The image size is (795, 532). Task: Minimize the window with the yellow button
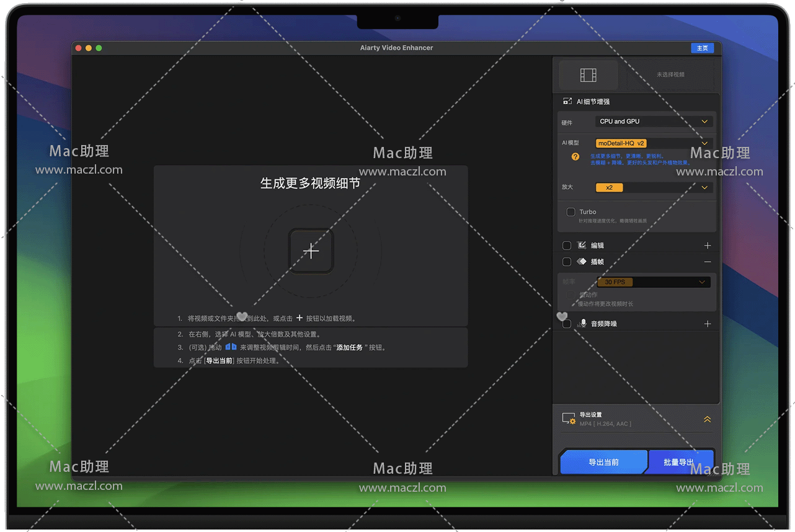coord(89,48)
